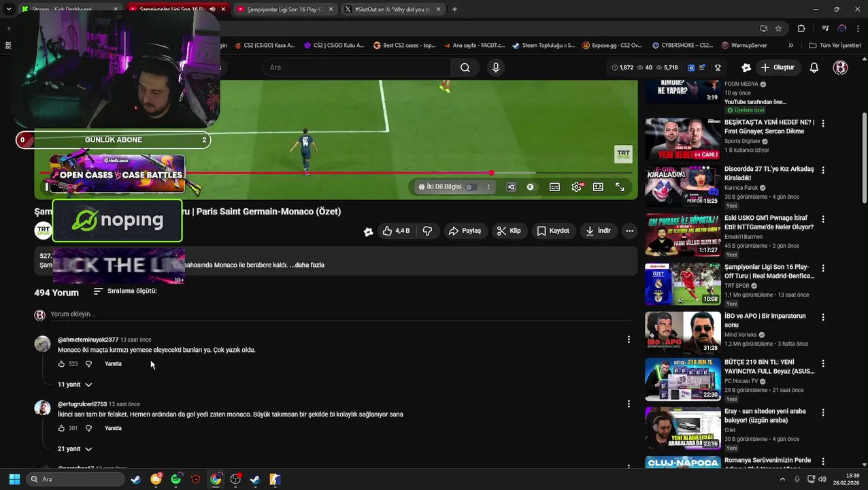Search with the YouTube magnifier icon

point(465,67)
